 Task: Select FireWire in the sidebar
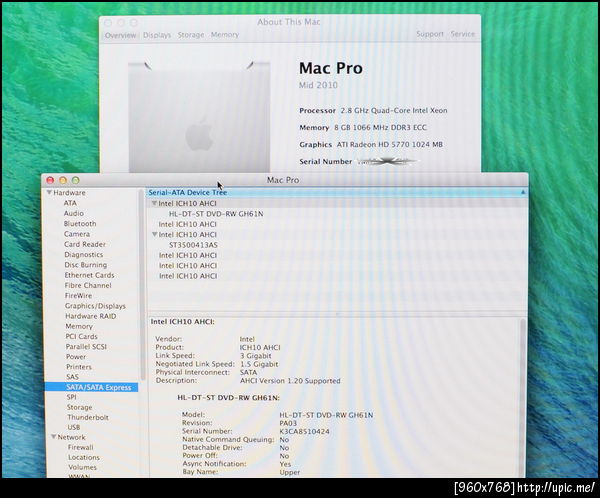(x=78, y=296)
